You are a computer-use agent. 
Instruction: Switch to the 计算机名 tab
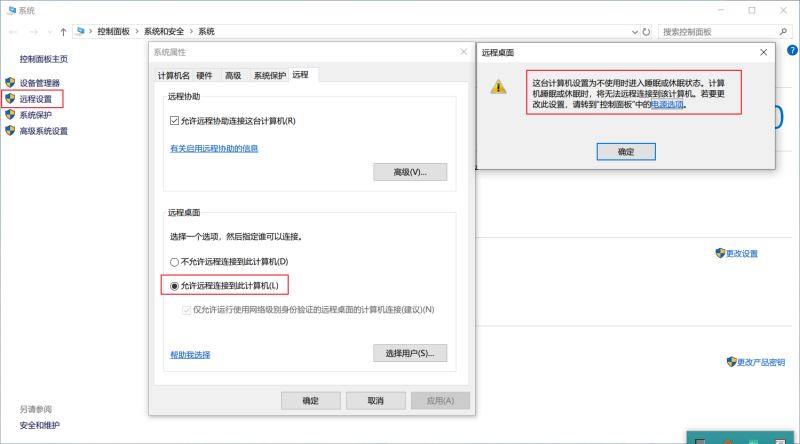[173, 75]
